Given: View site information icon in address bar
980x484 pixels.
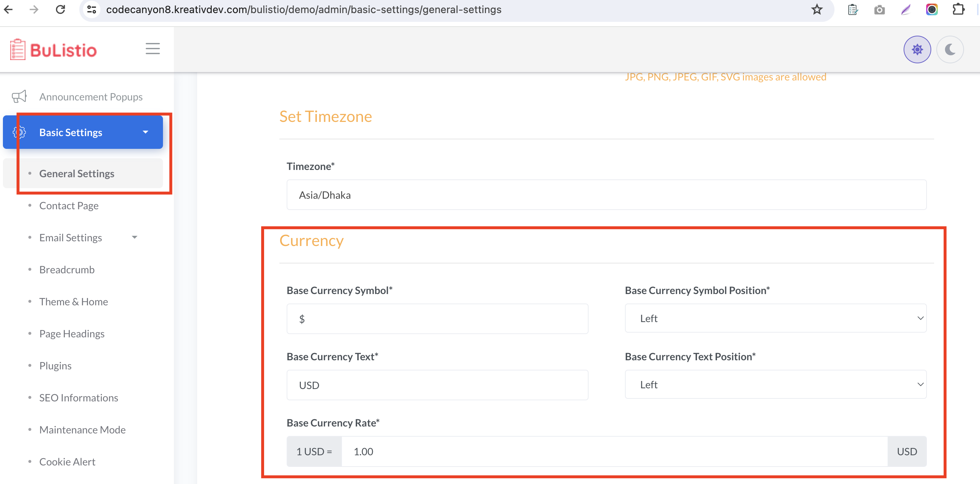Looking at the screenshot, I should click(92, 9).
